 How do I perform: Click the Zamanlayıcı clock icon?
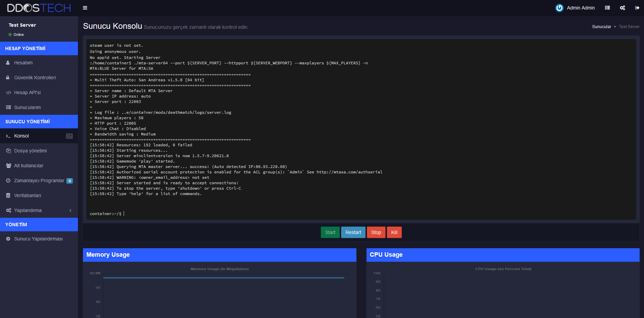coord(8,181)
